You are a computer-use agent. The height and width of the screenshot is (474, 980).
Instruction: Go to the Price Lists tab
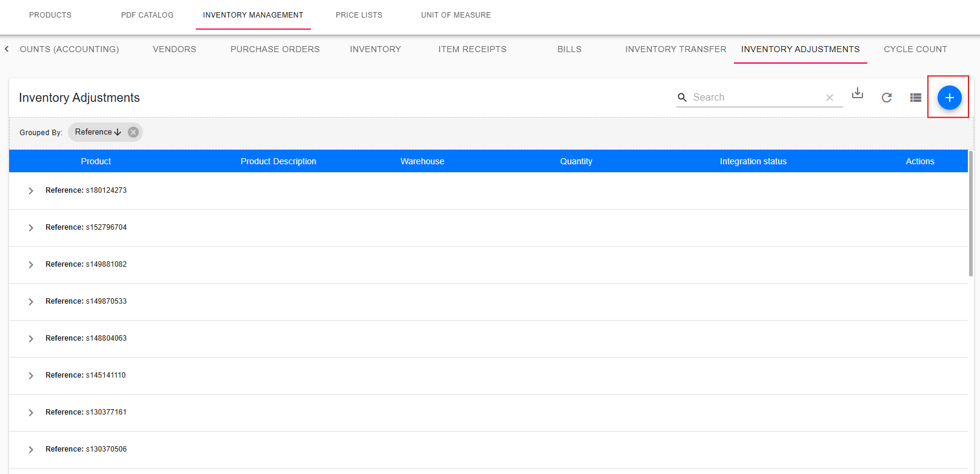359,15
